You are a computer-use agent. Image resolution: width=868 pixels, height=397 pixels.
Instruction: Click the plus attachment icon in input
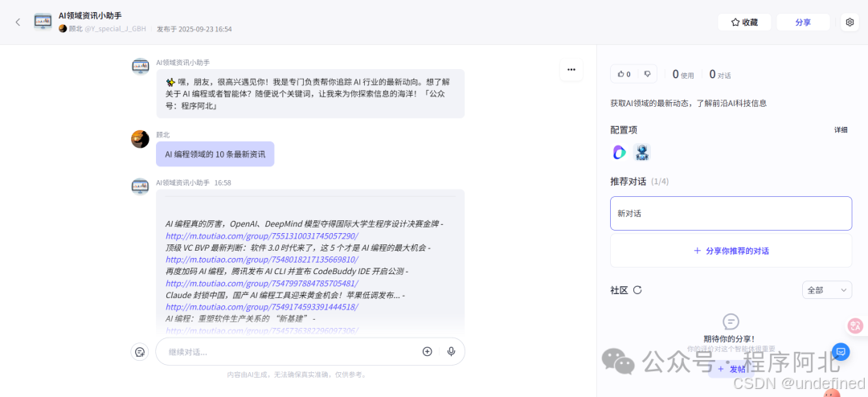pyautogui.click(x=427, y=352)
